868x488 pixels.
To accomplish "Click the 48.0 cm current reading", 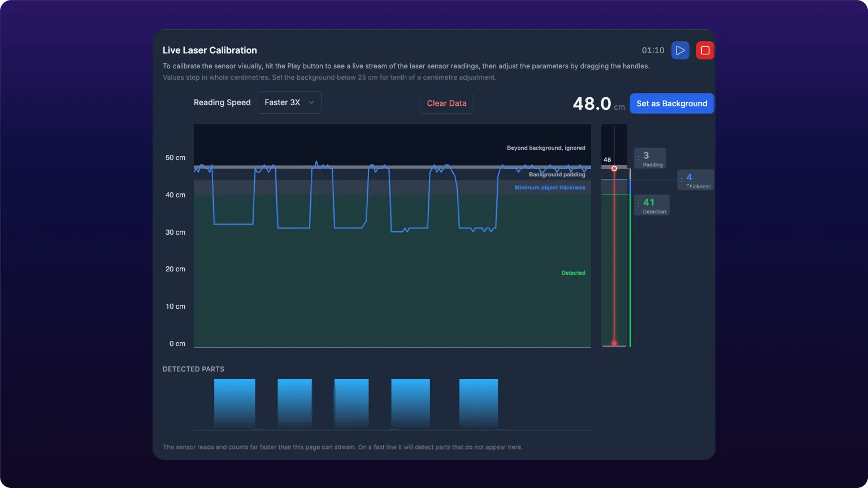I will click(598, 103).
